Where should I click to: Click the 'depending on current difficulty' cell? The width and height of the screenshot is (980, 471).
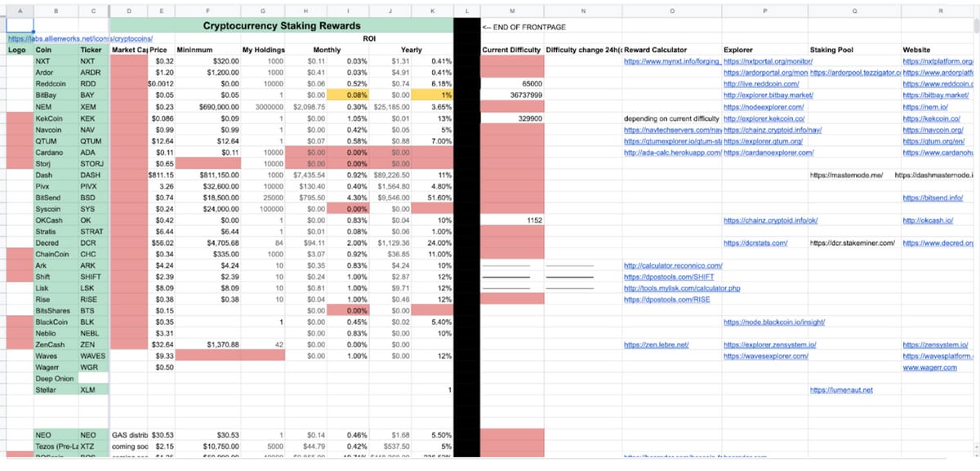[671, 118]
